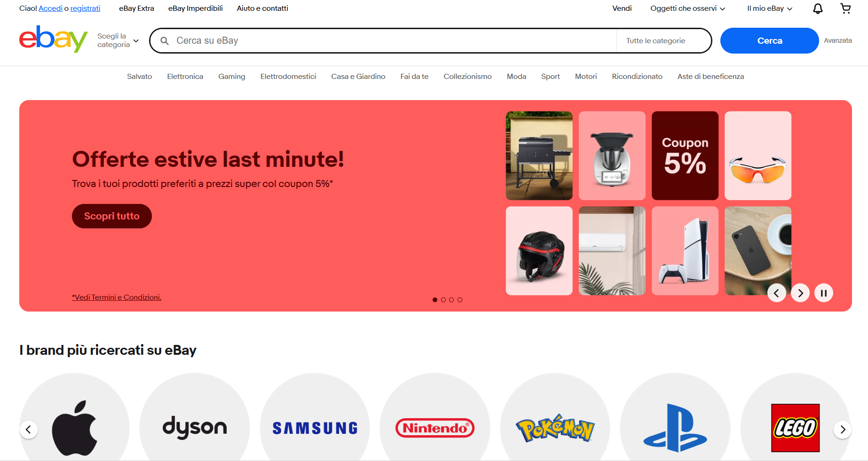Select the second carousel dot indicator

pyautogui.click(x=443, y=300)
